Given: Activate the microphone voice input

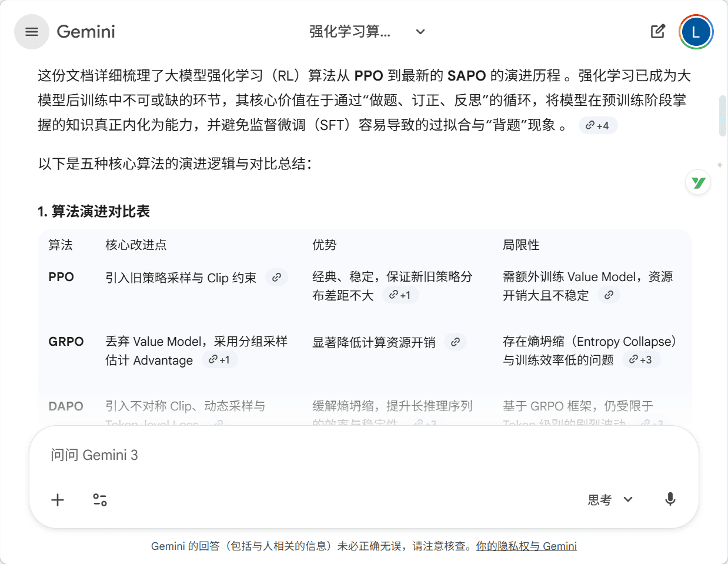Looking at the screenshot, I should click(x=670, y=499).
